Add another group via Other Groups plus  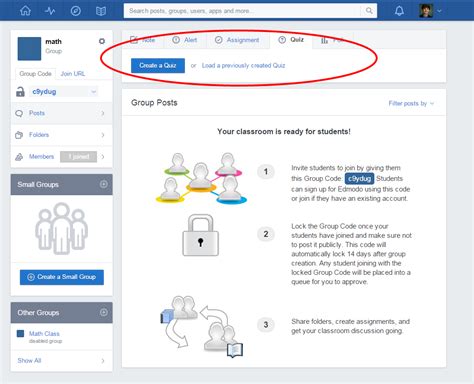click(104, 312)
